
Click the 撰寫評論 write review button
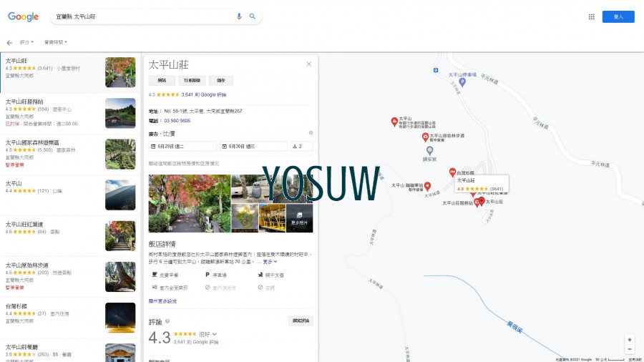pos(301,321)
